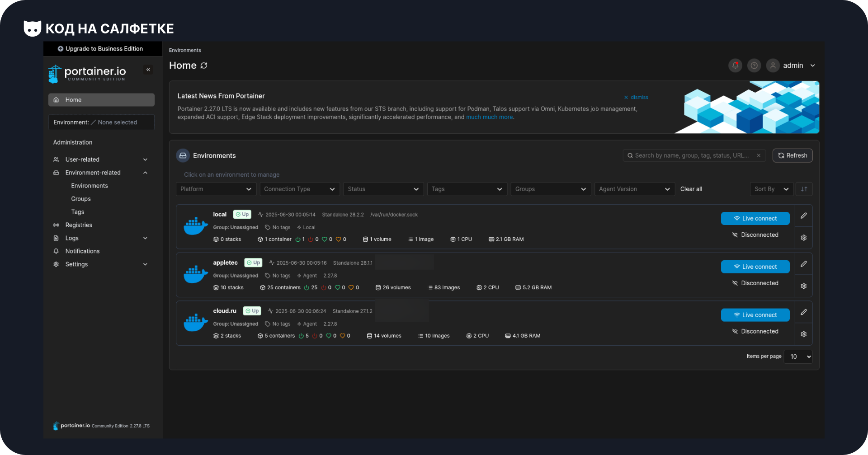Click Clear all filters
868x455 pixels.
[691, 189]
